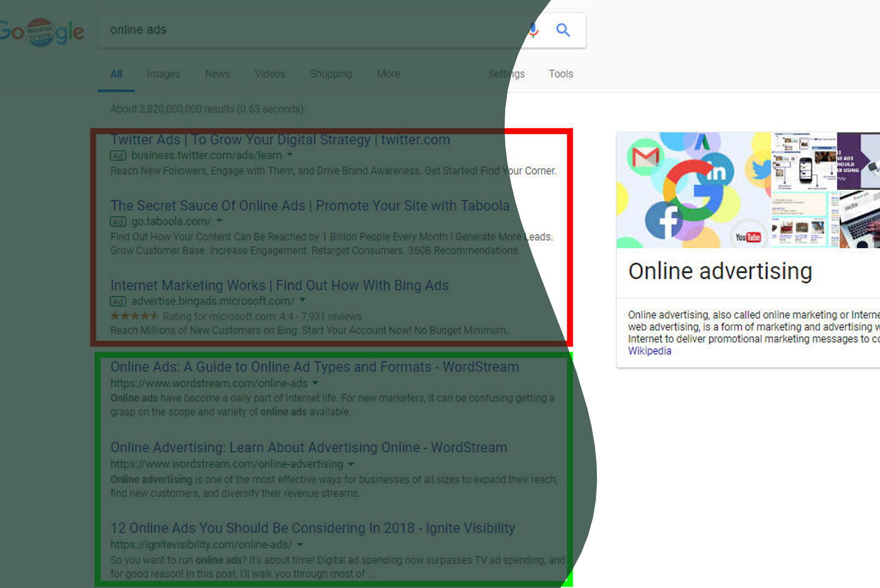Image resolution: width=880 pixels, height=588 pixels.
Task: Click the Ad badge beside advertise.bingads.microsoft.com
Action: coord(118,301)
